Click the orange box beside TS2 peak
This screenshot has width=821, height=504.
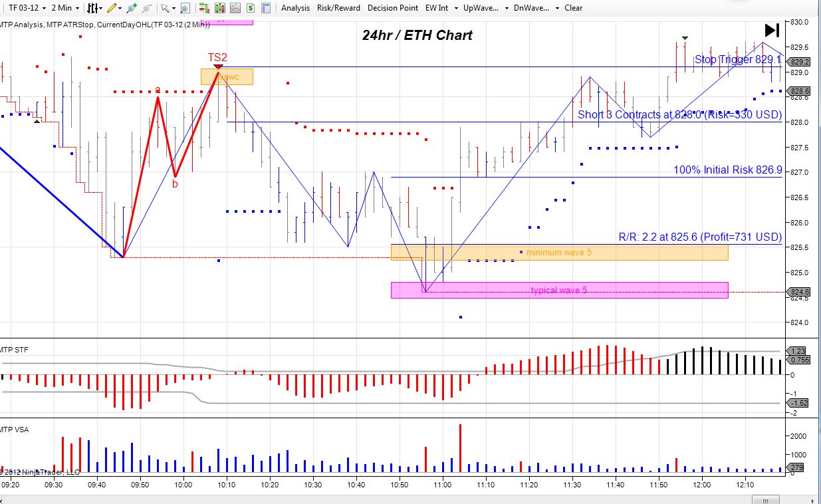point(227,77)
